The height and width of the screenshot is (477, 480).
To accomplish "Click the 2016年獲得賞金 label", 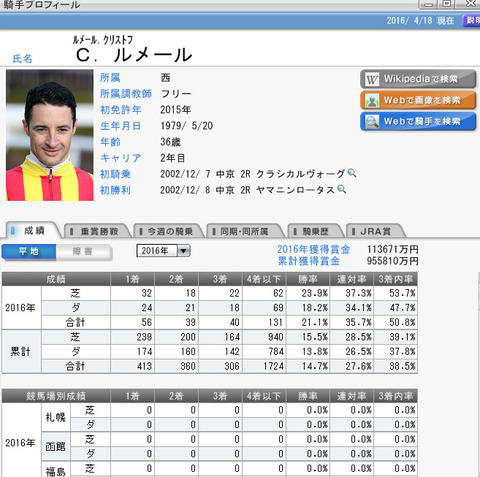I will [314, 249].
